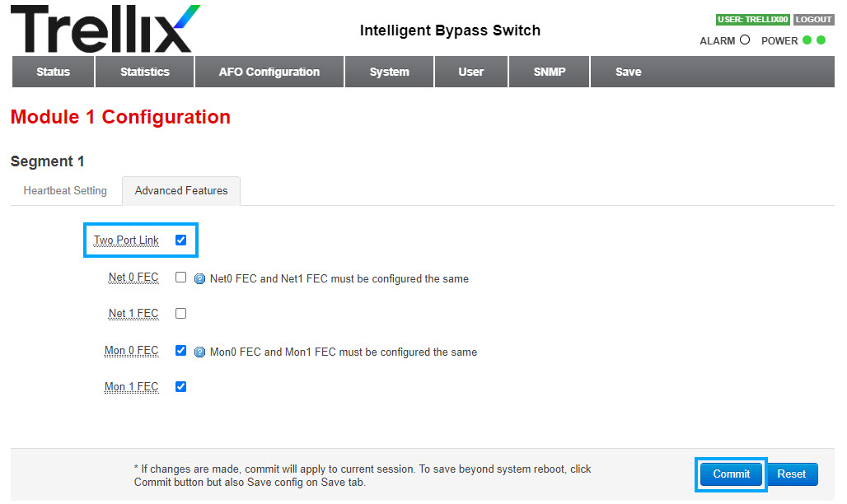Open the System menu
The image size is (847, 504).
[x=389, y=72]
